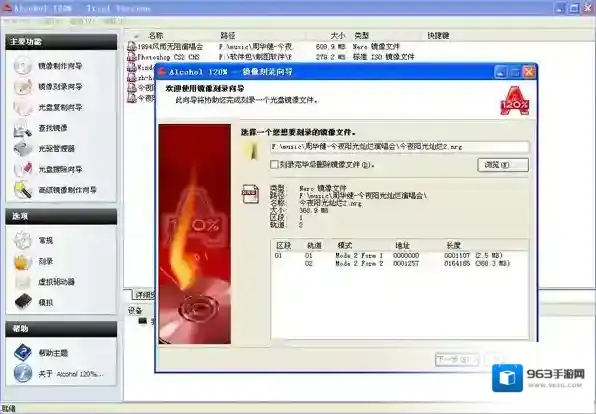
Task: Click the 609.9 MB size cell
Action: coord(330,47)
